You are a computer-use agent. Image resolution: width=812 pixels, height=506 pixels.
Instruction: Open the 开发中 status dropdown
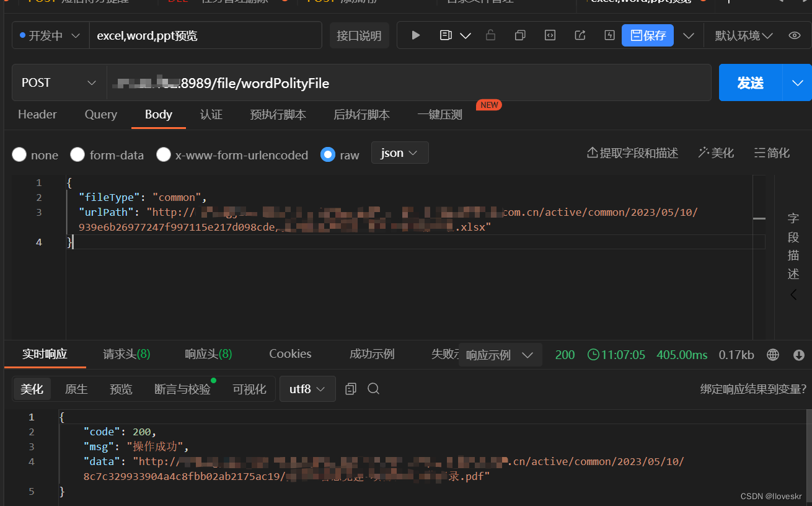pyautogui.click(x=50, y=35)
